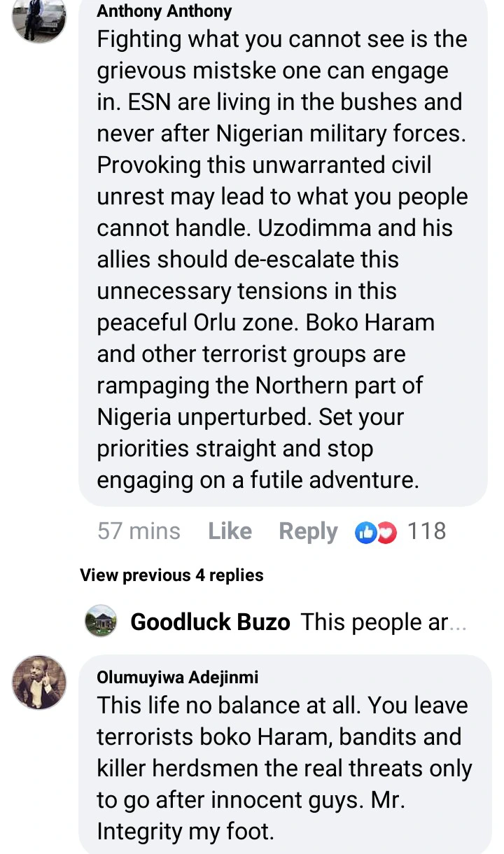Screen dimensions: 504x854
Task: Open the Olumuyiwa Adejinmi name link
Action: tap(177, 678)
